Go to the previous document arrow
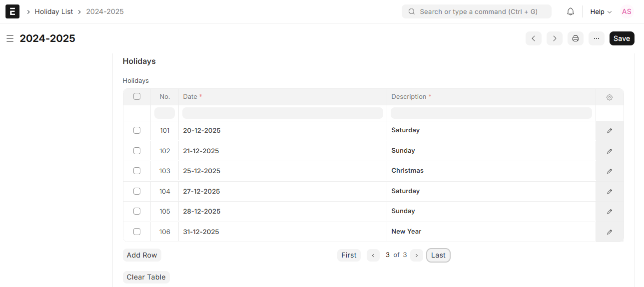This screenshot has width=644, height=287. (x=534, y=38)
